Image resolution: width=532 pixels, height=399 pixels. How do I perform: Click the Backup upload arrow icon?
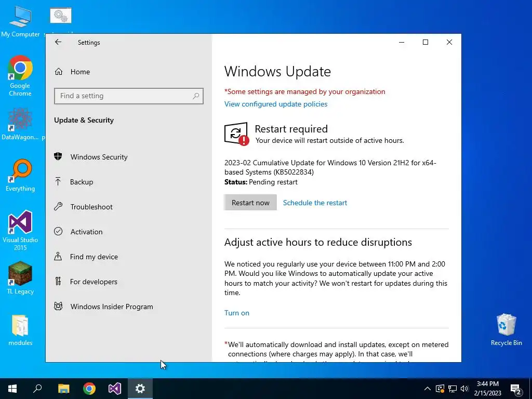click(58, 181)
